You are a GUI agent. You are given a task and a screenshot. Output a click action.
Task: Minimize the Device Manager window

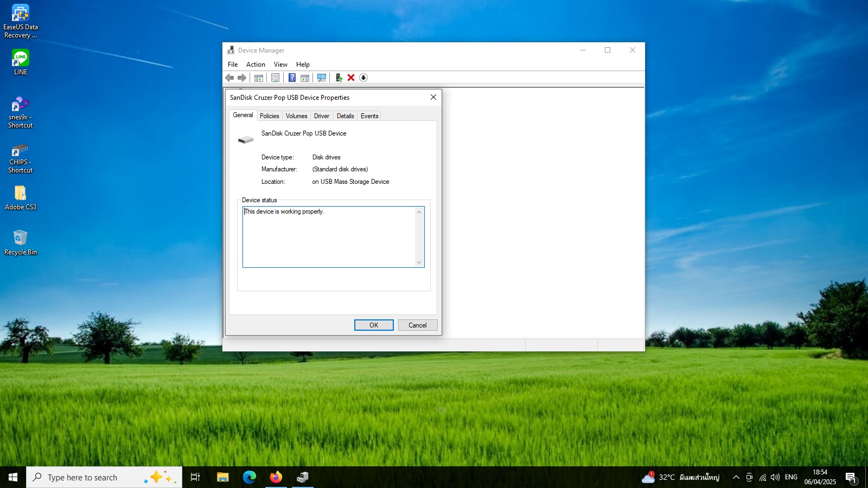tap(583, 50)
